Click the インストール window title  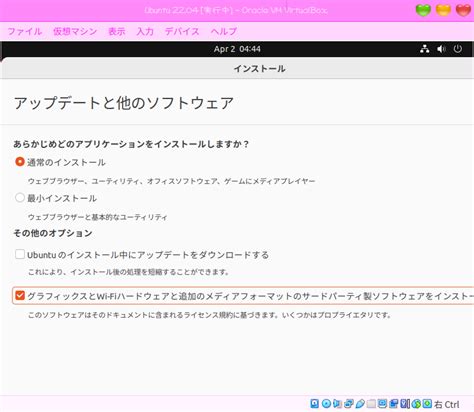(x=259, y=69)
